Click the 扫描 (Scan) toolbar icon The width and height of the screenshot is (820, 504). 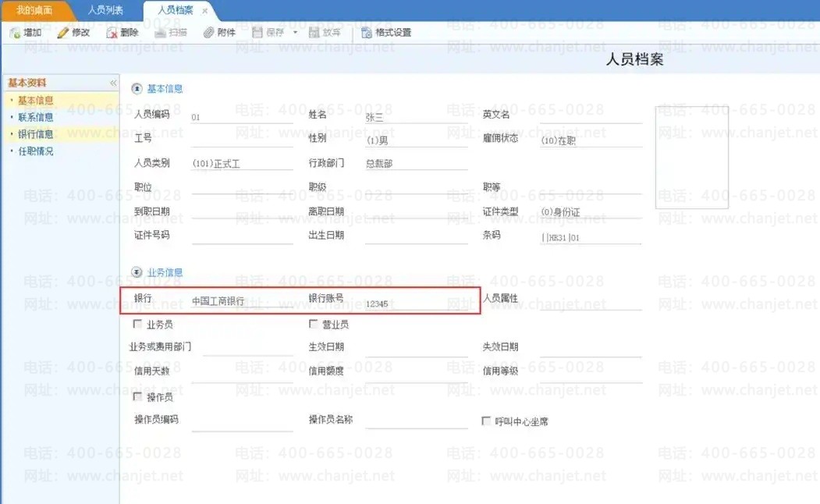coord(160,33)
